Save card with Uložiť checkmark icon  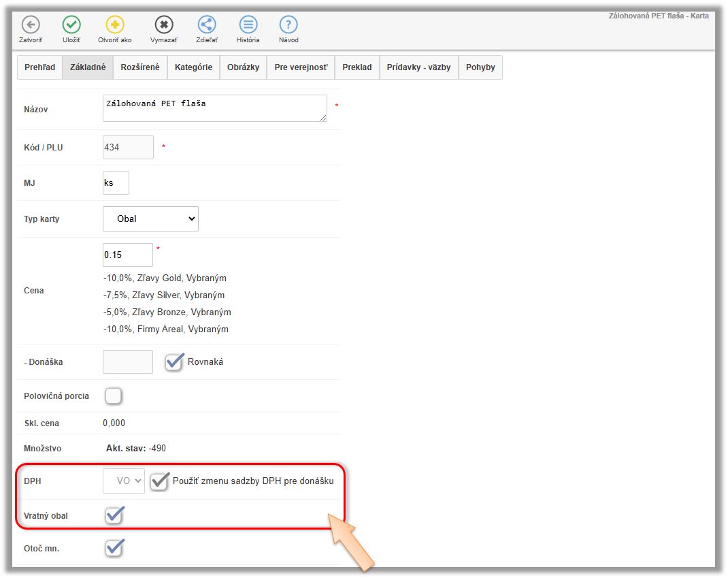tap(71, 25)
